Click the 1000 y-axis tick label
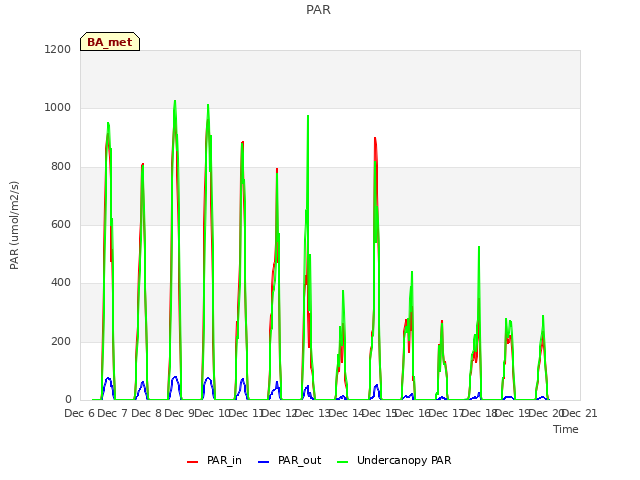Image resolution: width=640 pixels, height=480 pixels. [58, 108]
